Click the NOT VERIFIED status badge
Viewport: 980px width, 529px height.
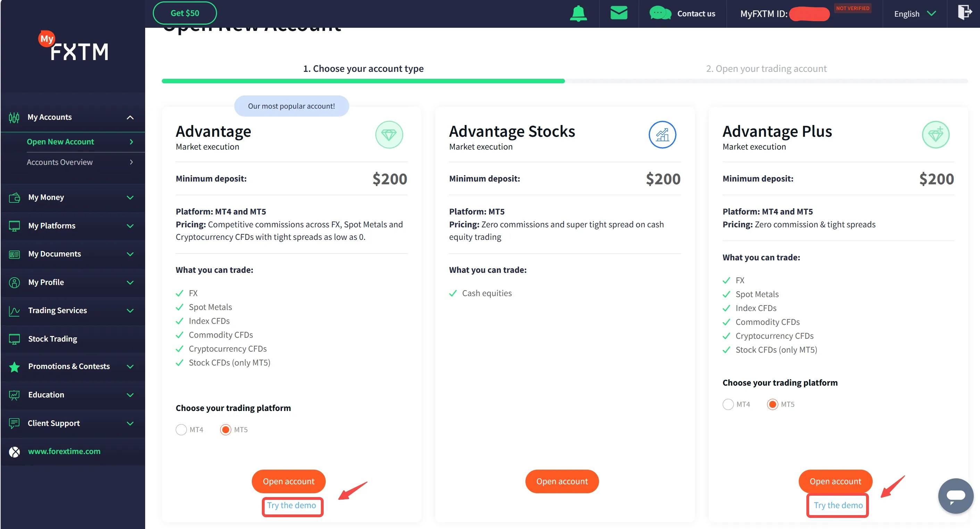(x=853, y=8)
